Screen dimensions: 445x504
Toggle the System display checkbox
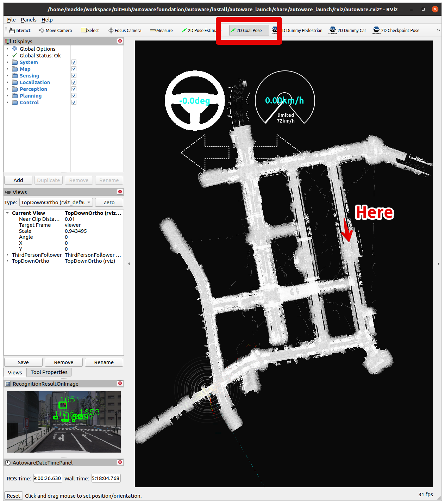pyautogui.click(x=74, y=62)
